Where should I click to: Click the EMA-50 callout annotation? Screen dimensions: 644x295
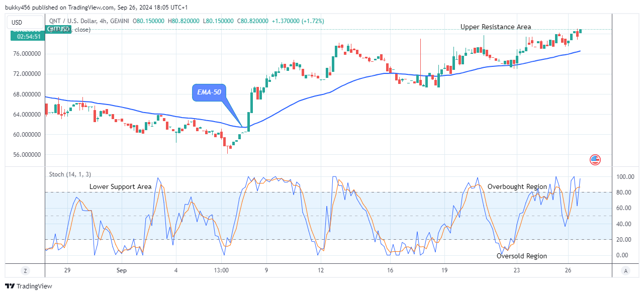[209, 92]
